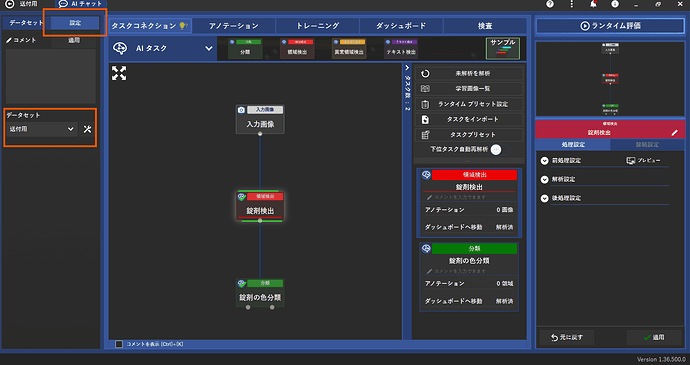Expand 前処理設定 section

[545, 161]
